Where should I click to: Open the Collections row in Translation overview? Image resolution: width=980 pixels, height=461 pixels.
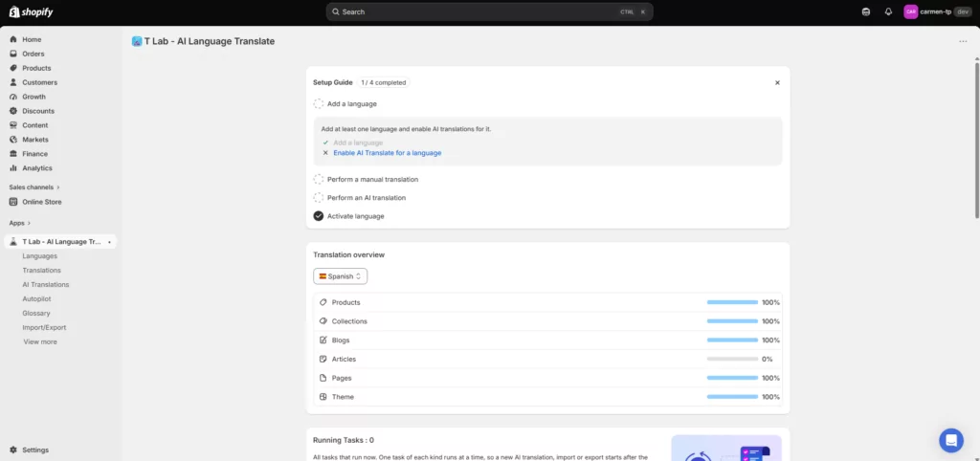(x=548, y=321)
